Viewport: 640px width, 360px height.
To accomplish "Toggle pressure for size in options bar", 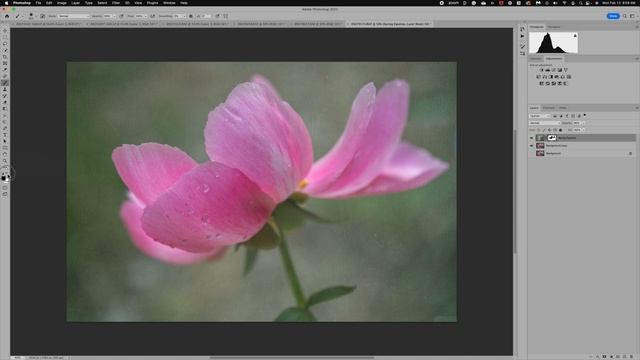I will pos(217,16).
